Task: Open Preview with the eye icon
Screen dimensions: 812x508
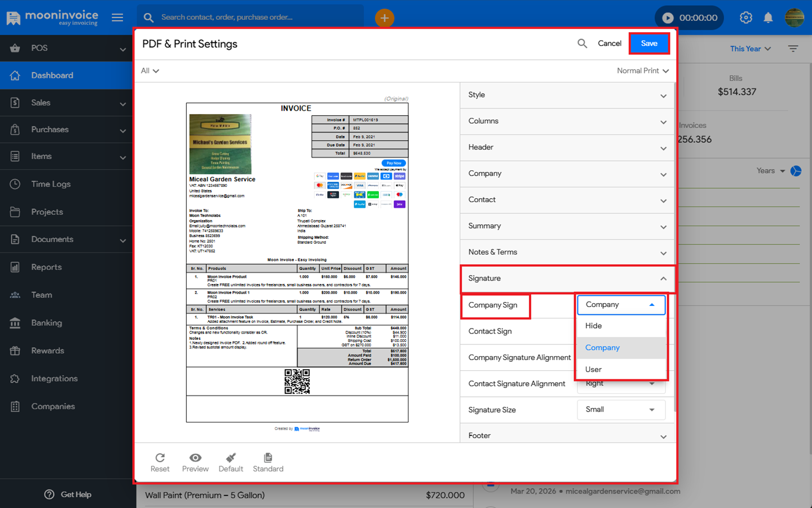Action: (x=195, y=458)
